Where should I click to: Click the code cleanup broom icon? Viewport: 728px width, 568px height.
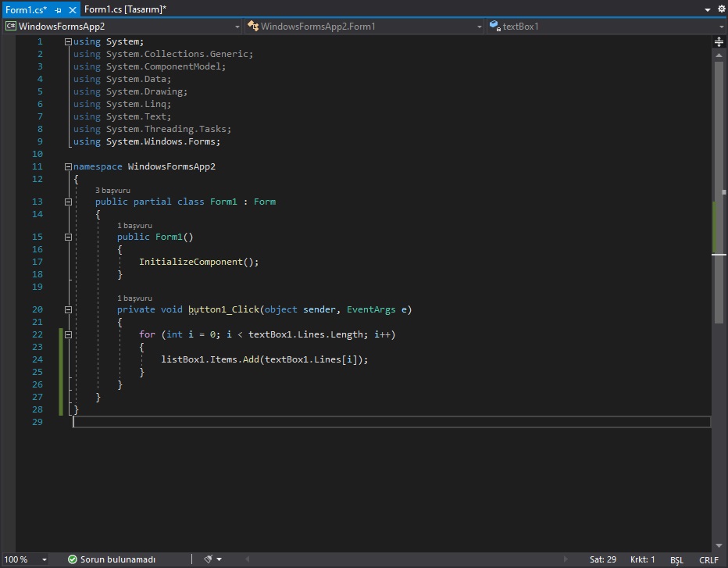(x=209, y=559)
